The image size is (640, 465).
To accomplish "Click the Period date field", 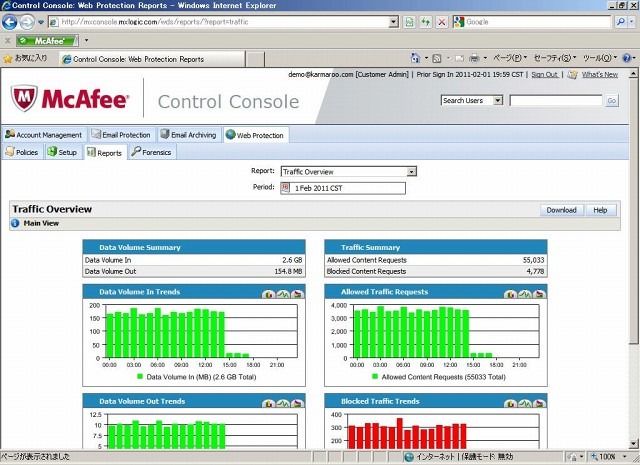I will pyautogui.click(x=343, y=188).
